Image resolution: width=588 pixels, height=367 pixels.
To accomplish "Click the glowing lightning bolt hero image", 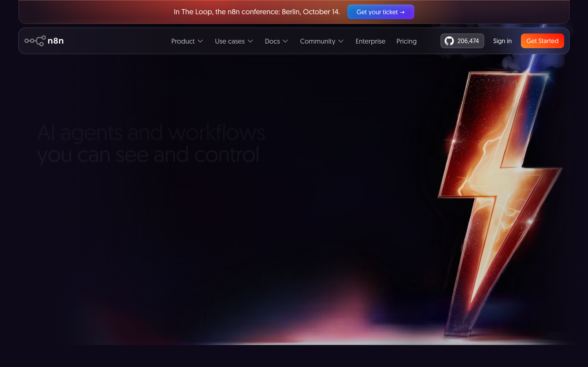I will 499,204.
